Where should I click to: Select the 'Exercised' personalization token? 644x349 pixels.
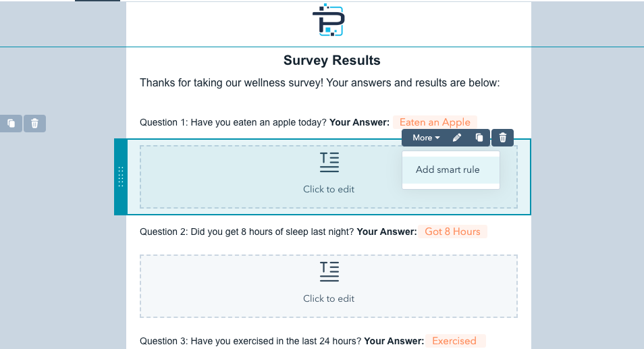click(x=455, y=341)
